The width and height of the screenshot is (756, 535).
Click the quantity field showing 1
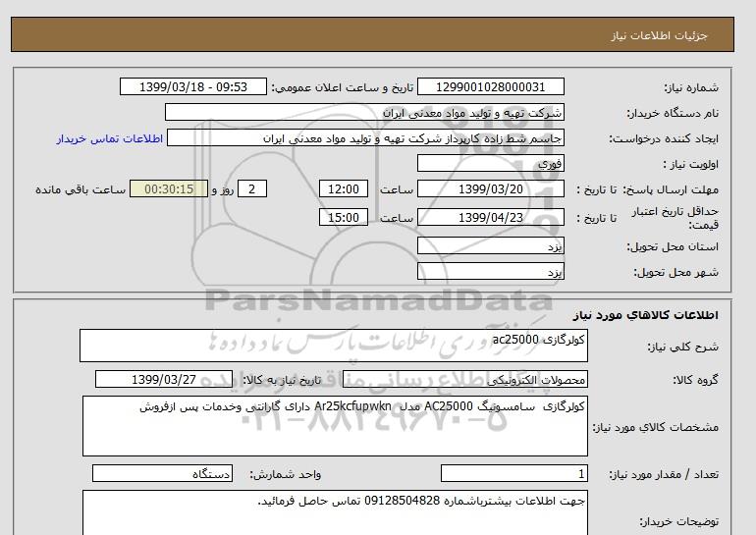514,474
